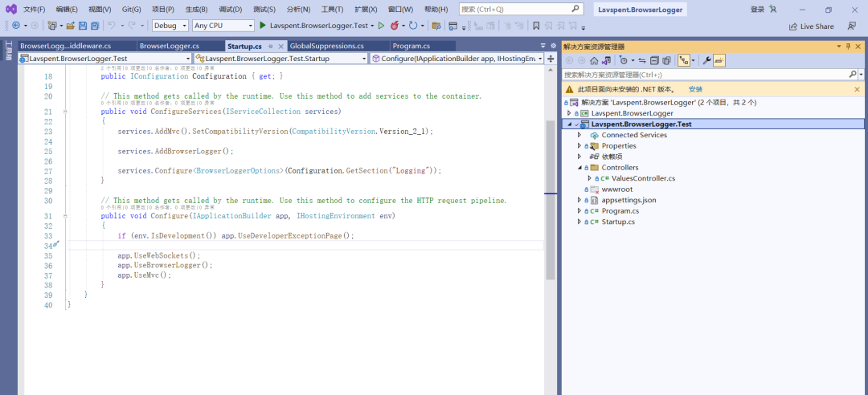This screenshot has width=868, height=395.
Task: Click the vertical Toolbox tab on left edge
Action: [x=8, y=51]
